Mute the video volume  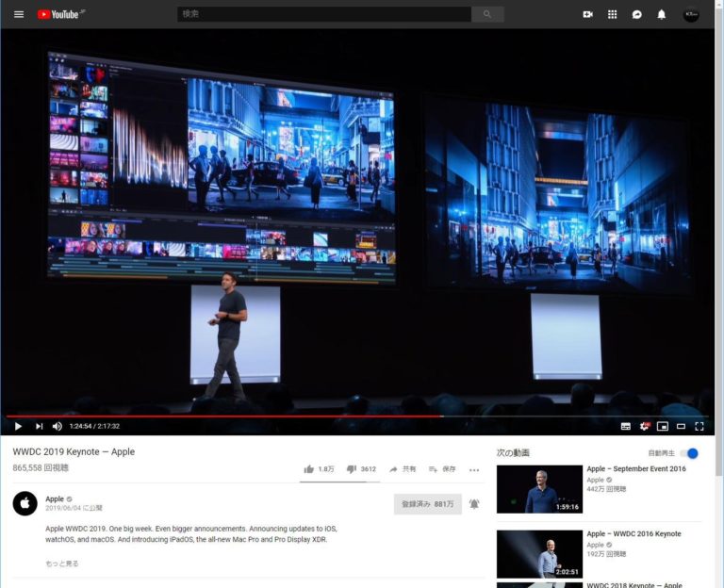(58, 426)
